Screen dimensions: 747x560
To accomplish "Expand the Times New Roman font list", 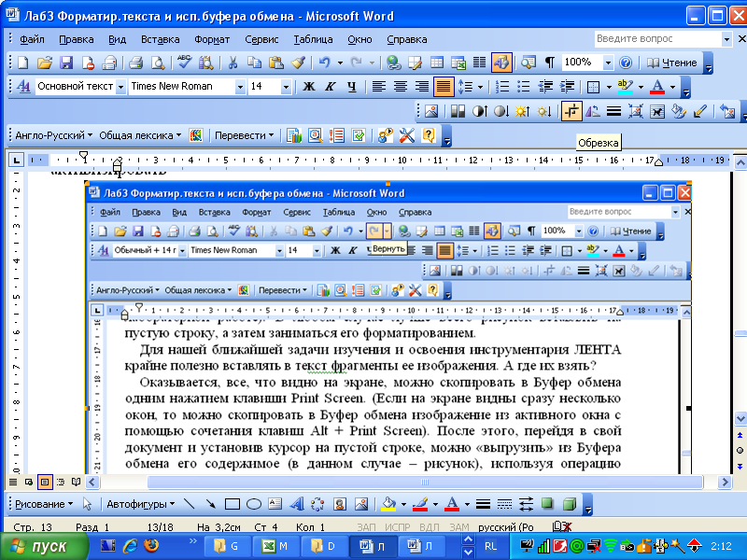I will click(x=240, y=87).
